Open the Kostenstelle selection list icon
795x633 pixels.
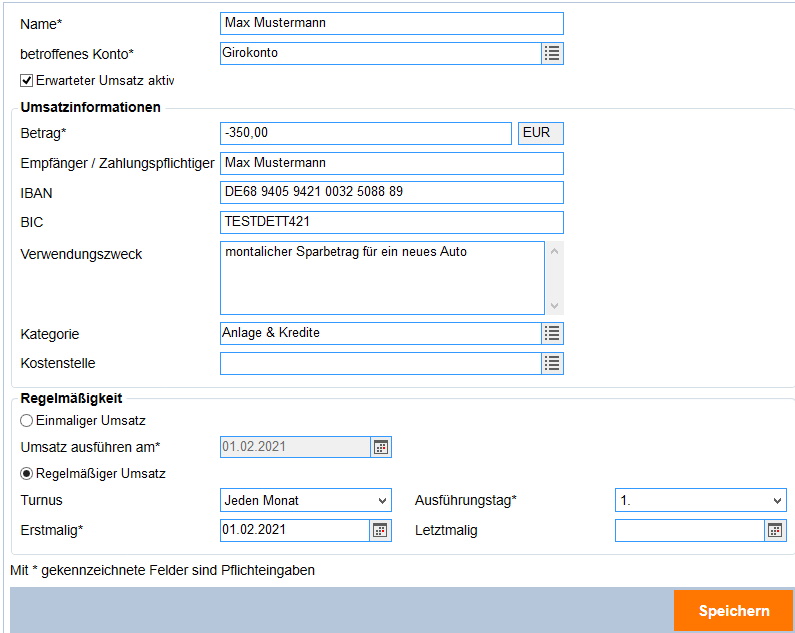point(552,364)
